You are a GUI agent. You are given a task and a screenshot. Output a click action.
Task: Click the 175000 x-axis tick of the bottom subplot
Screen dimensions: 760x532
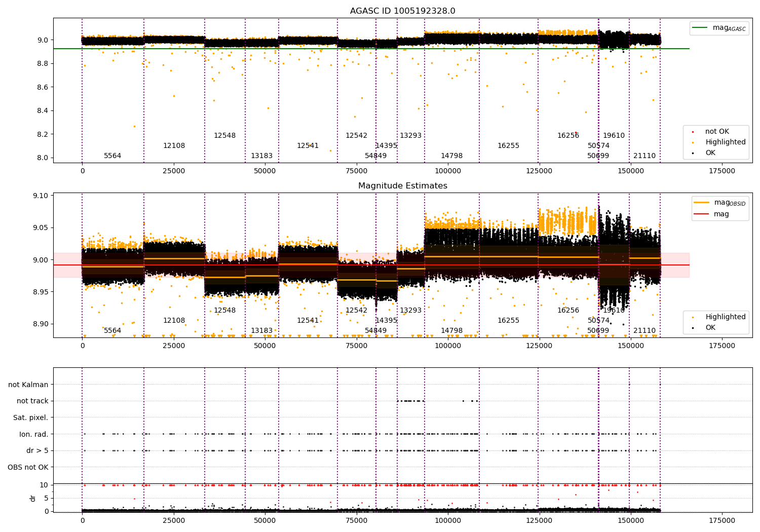click(721, 520)
